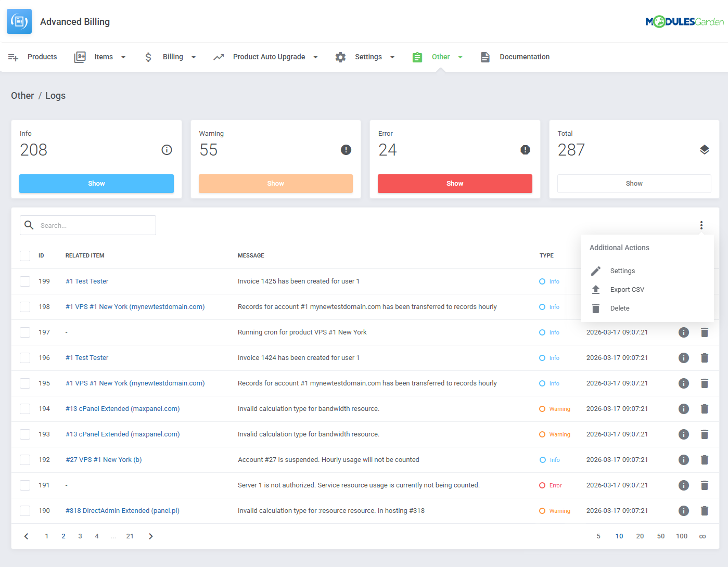Delete log 190 with trash icon
Viewport: 728px width, 567px height.
pyautogui.click(x=705, y=511)
